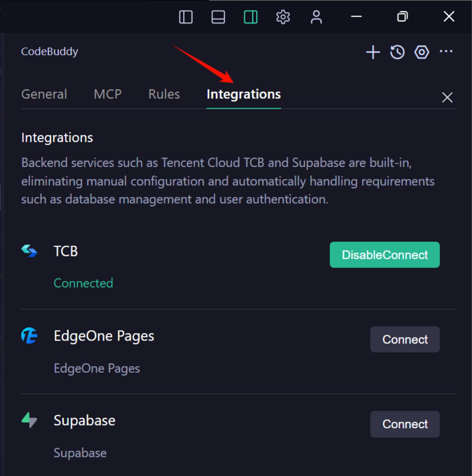This screenshot has width=472, height=476.
Task: Click the EdgeOne Pages logo icon
Action: coord(30,336)
